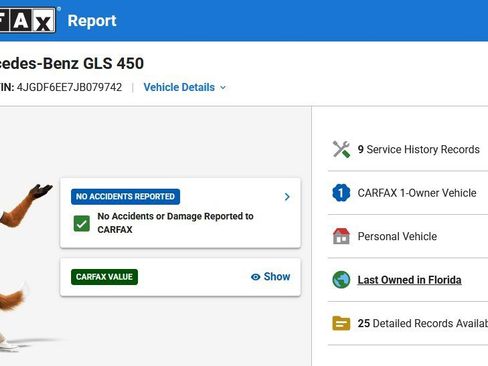
Task: Click the house Personal Vehicle icon
Action: click(x=341, y=236)
